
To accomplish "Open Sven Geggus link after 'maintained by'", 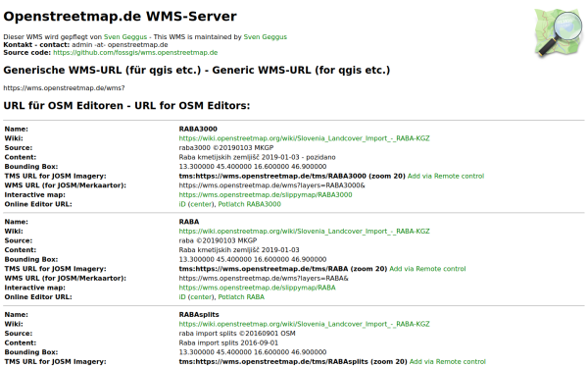I will click(x=266, y=37).
